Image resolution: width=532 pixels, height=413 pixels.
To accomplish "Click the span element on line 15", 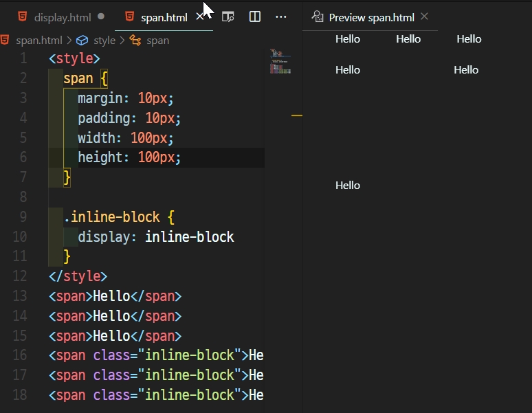I will (115, 335).
